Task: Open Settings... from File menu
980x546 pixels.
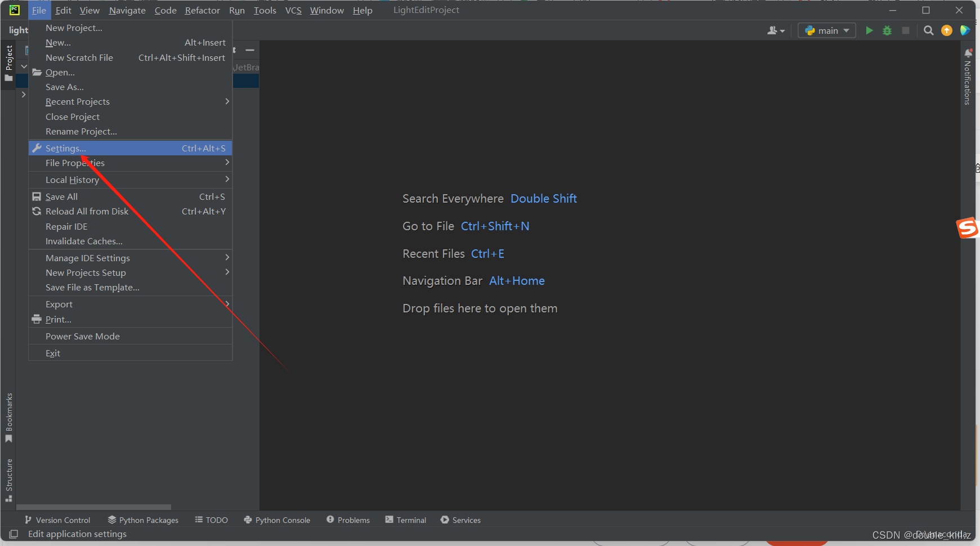Action: pos(130,149)
